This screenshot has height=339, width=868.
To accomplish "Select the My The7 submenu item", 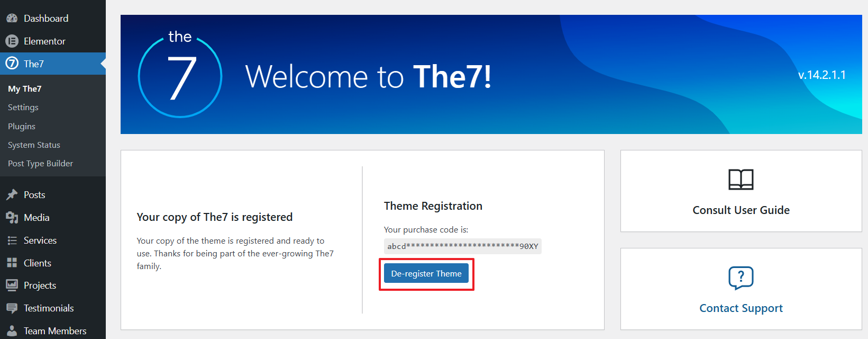I will coord(25,89).
